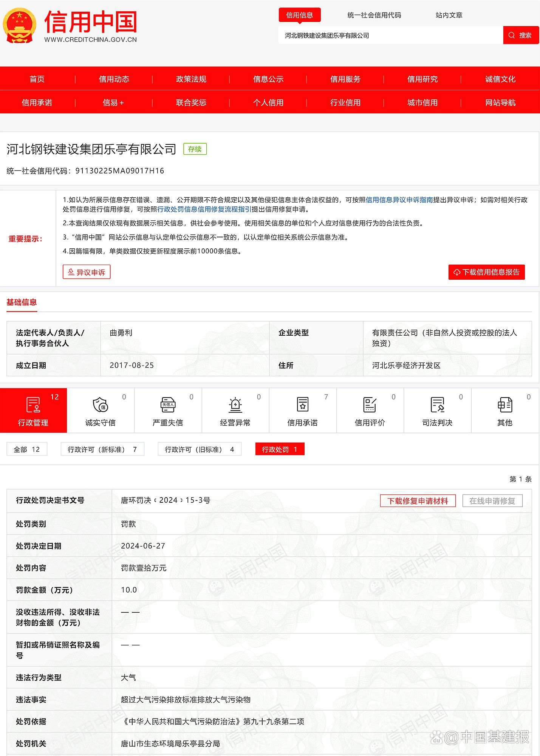Click the 下载信用信息报告 button
Viewport: 540px width, 756px height.
[x=487, y=272]
